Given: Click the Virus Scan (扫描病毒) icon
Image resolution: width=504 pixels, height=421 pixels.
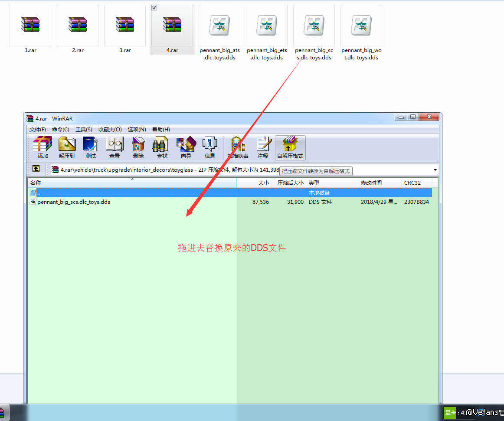Looking at the screenshot, I should tap(238, 148).
